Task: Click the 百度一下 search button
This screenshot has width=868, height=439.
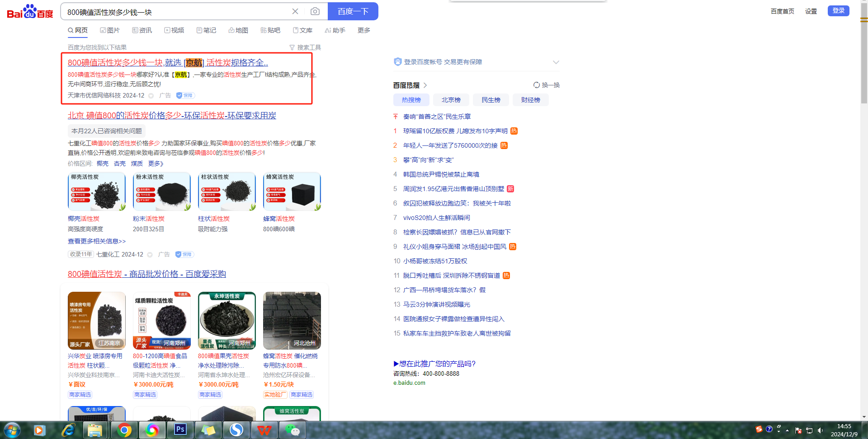Action: pos(353,11)
